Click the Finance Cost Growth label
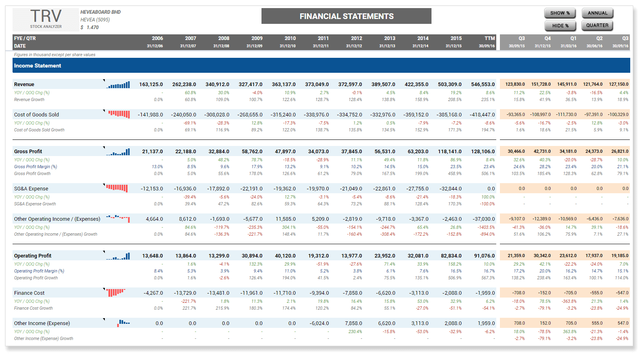 [34, 308]
